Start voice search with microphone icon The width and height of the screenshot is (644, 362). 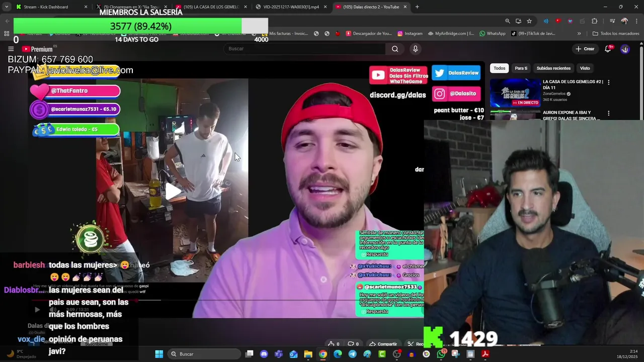(x=415, y=49)
